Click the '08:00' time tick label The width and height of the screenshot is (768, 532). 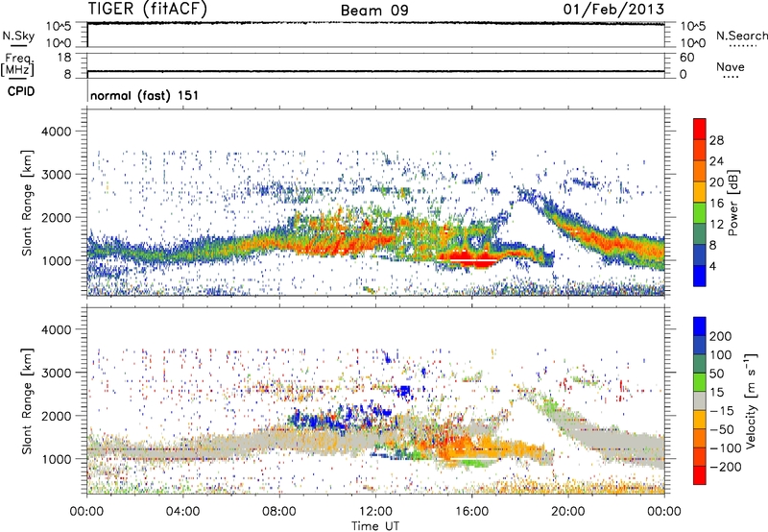279,512
